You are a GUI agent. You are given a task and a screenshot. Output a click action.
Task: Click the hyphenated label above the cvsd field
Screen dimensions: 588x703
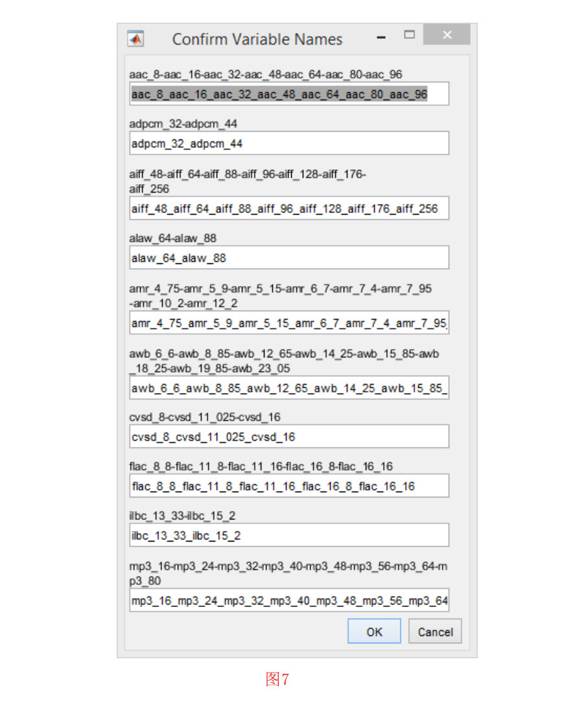click(x=204, y=417)
